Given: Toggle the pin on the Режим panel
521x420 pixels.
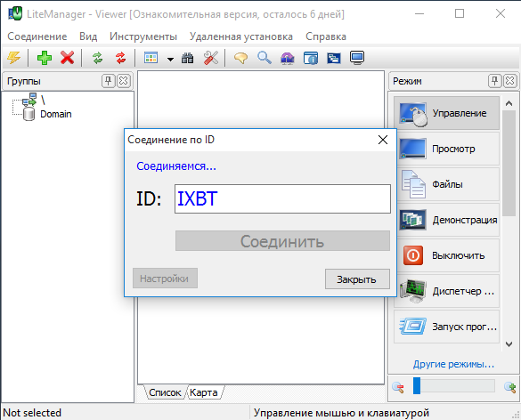Looking at the screenshot, I should click(495, 81).
